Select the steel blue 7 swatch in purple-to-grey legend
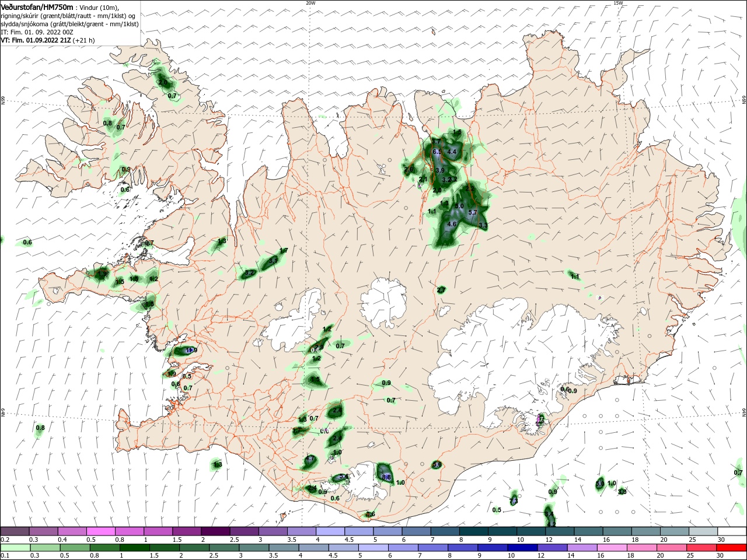The width and height of the screenshot is (747, 560). 445,531
